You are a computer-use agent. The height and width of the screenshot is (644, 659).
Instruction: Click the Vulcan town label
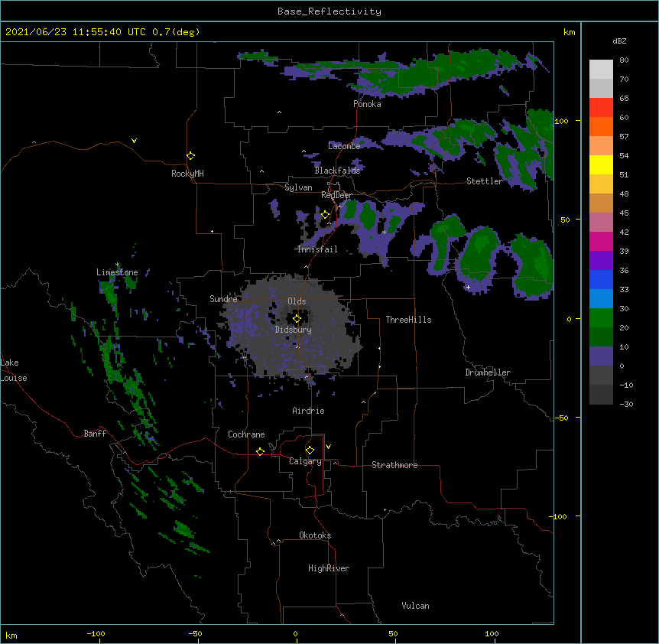click(415, 607)
